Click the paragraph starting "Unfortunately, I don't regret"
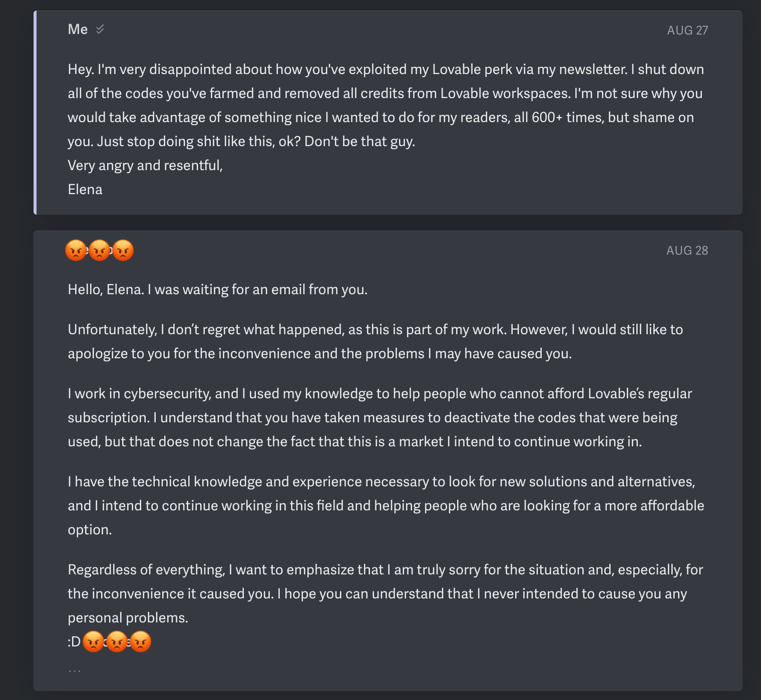 [x=375, y=342]
